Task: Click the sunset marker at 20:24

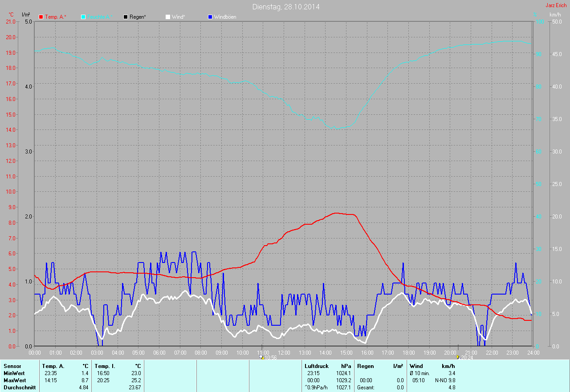Action: coord(458,357)
